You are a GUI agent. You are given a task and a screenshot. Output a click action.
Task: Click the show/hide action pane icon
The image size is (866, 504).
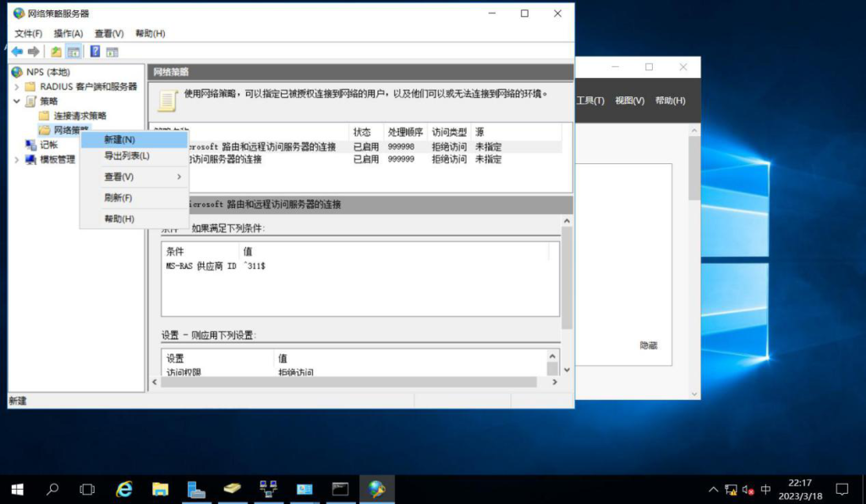point(112,52)
